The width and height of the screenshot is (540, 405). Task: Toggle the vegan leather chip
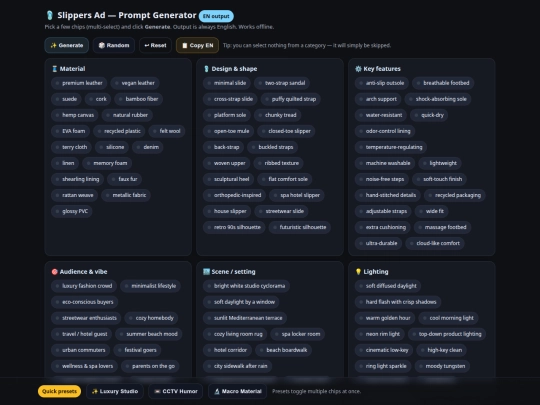coord(135,83)
